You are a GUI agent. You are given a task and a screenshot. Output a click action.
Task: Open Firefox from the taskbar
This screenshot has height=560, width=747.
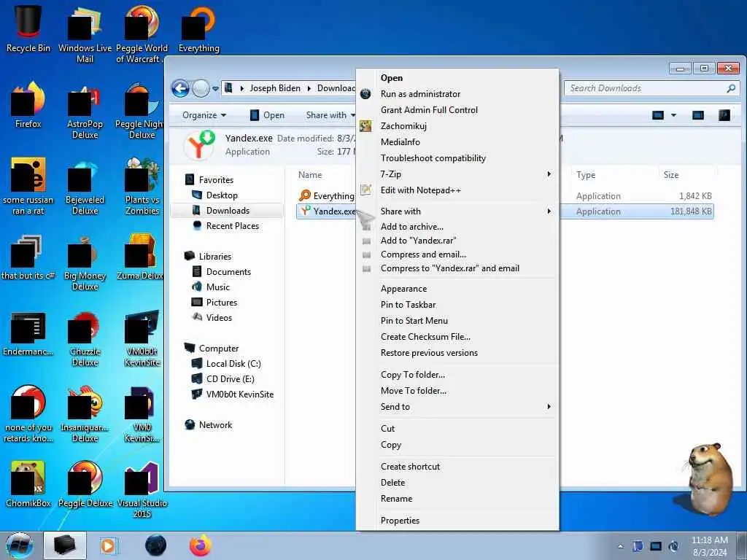[x=200, y=545]
